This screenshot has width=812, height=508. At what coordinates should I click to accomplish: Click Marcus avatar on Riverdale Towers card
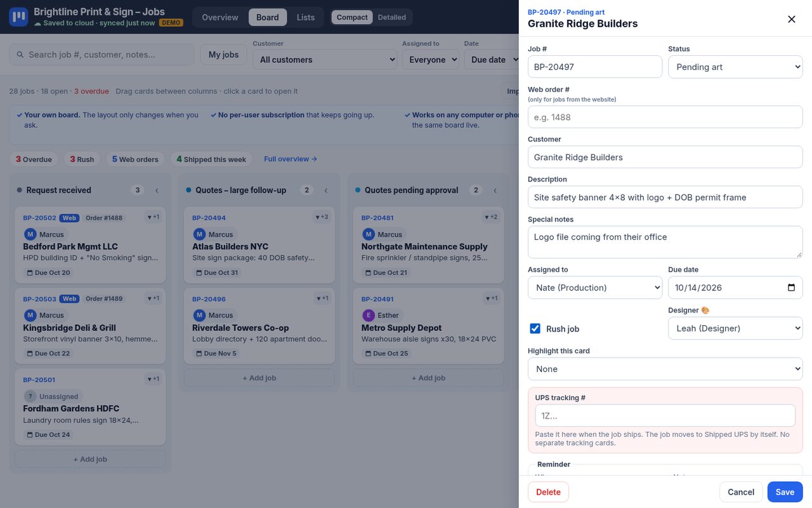(x=200, y=315)
